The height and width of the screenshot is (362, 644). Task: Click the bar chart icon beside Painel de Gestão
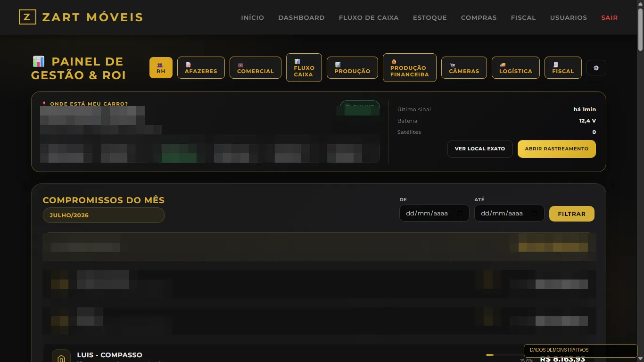coord(39,61)
